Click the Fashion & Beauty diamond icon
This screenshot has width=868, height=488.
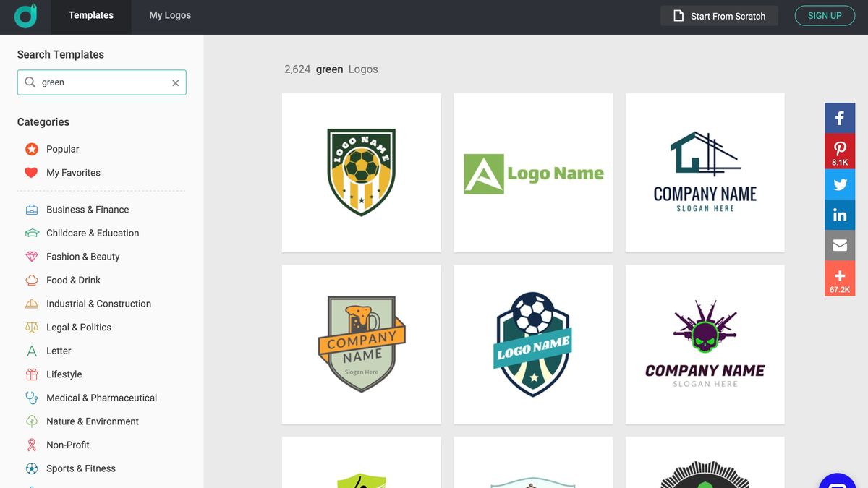pyautogui.click(x=32, y=257)
